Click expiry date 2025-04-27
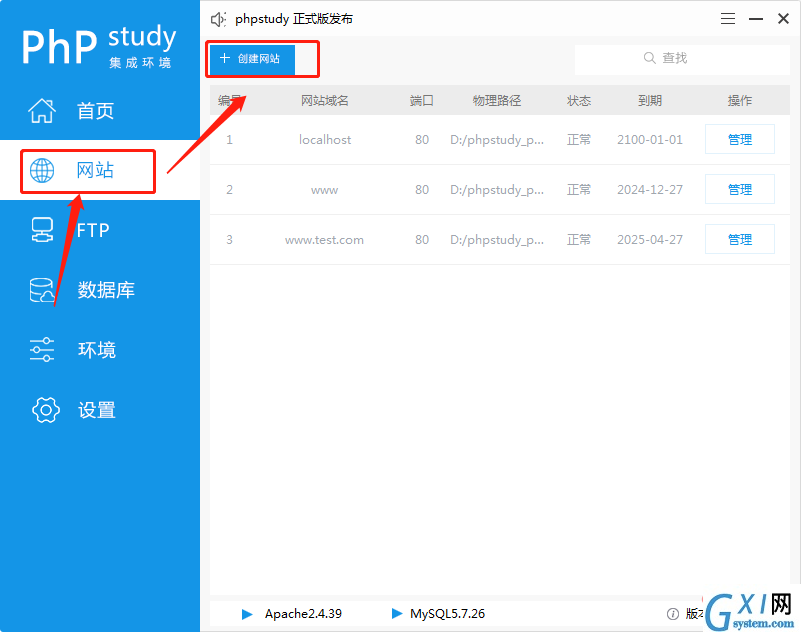801x632 pixels. click(650, 240)
